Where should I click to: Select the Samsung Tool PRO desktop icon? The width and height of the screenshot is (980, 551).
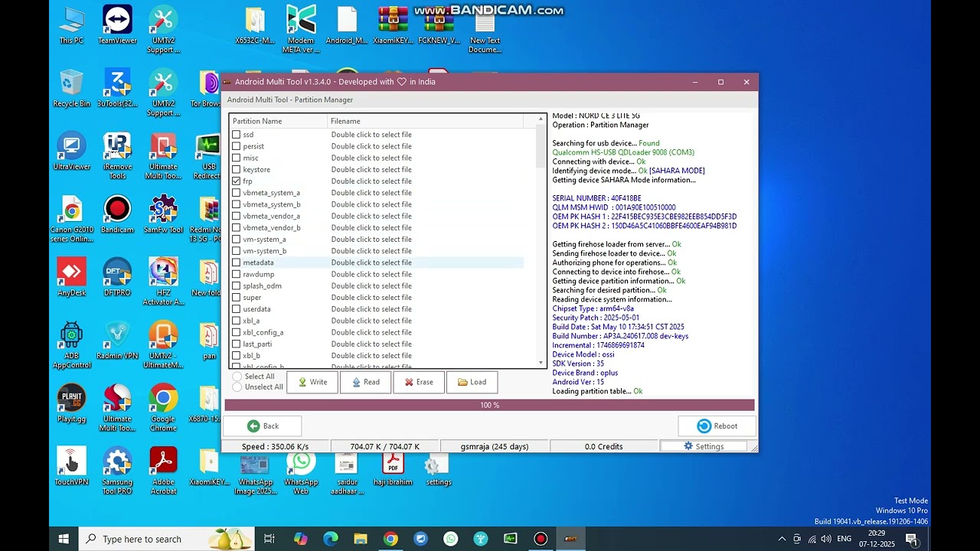(117, 471)
